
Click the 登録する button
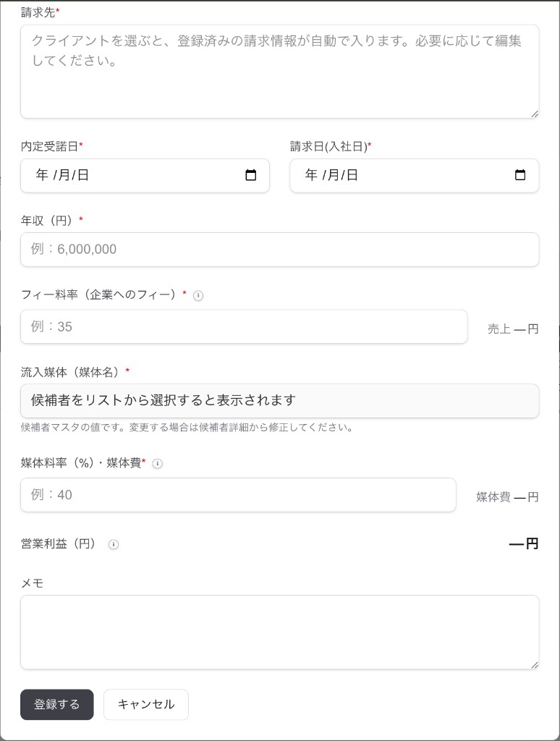[x=56, y=705]
